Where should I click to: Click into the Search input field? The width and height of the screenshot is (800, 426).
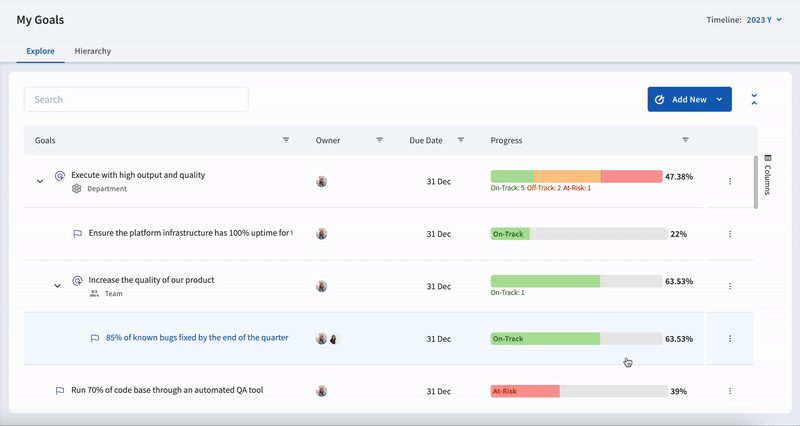pyautogui.click(x=136, y=99)
